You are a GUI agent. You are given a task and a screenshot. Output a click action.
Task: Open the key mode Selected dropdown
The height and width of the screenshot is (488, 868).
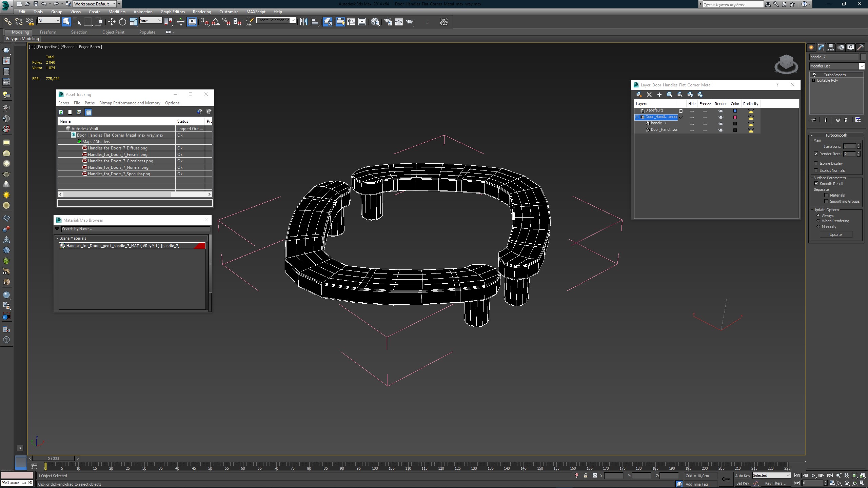[x=771, y=476]
